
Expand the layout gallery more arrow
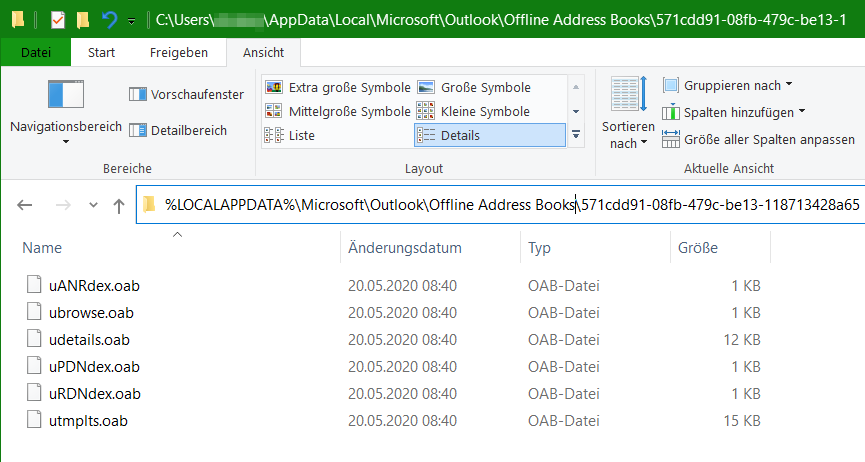[x=576, y=134]
